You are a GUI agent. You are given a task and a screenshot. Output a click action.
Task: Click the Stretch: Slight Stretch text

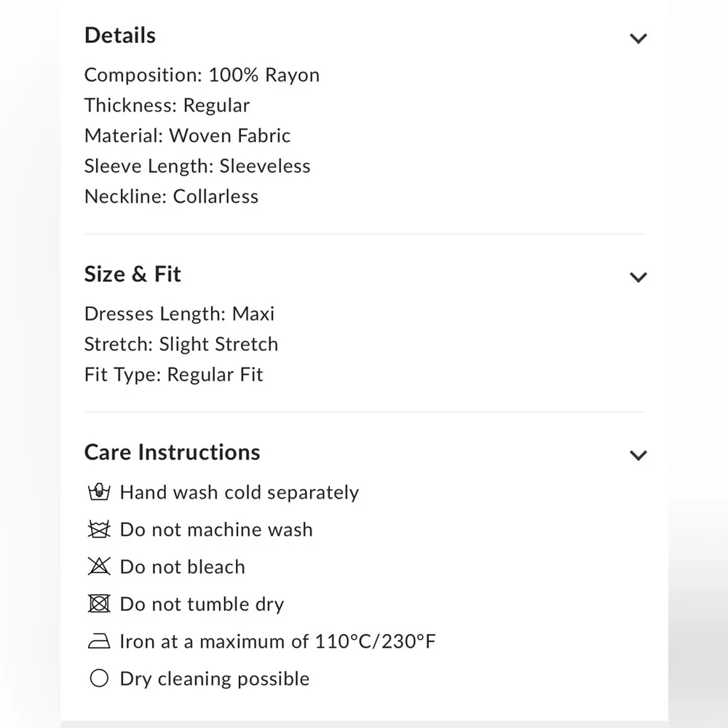point(181,344)
